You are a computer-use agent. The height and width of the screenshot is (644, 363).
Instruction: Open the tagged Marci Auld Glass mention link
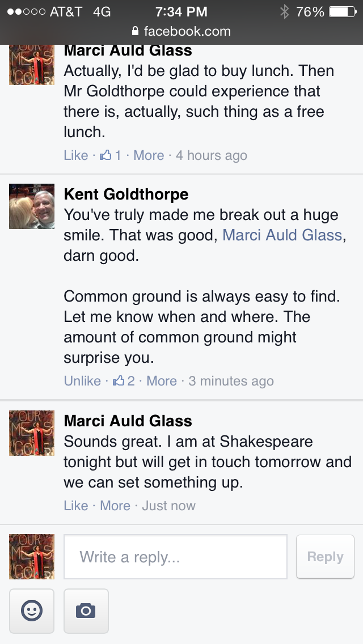click(x=282, y=235)
